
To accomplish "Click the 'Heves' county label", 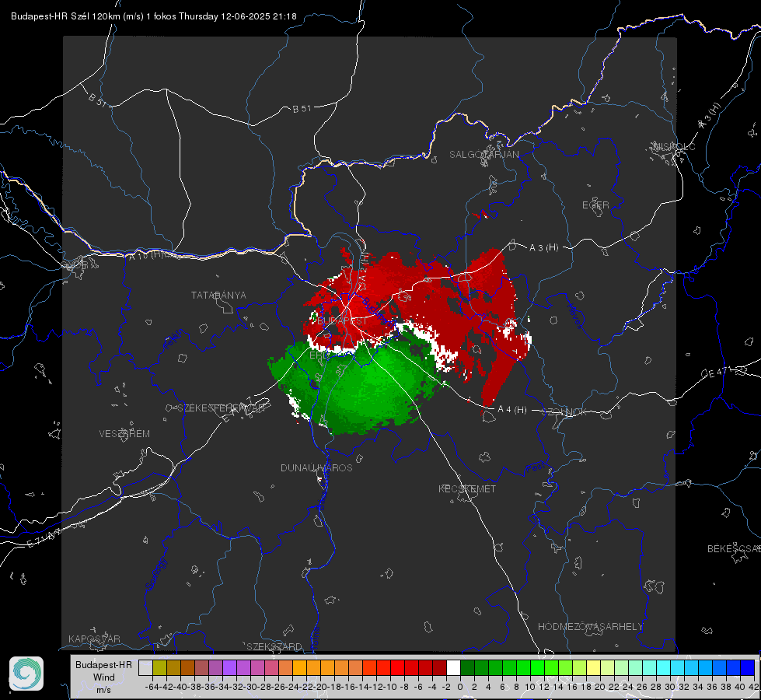I will (574, 316).
